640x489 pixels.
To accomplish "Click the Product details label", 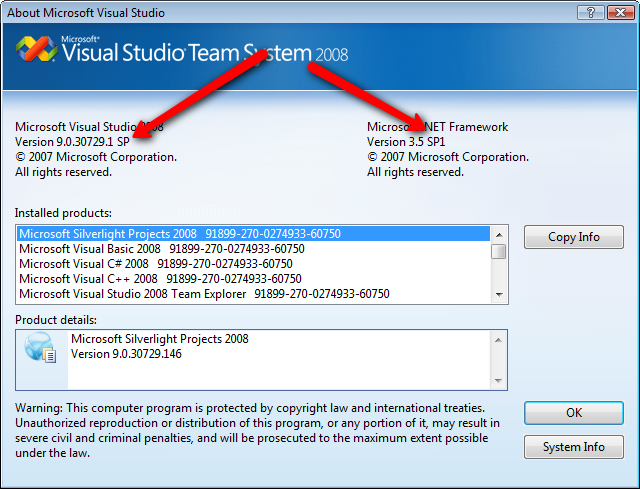I will [56, 320].
